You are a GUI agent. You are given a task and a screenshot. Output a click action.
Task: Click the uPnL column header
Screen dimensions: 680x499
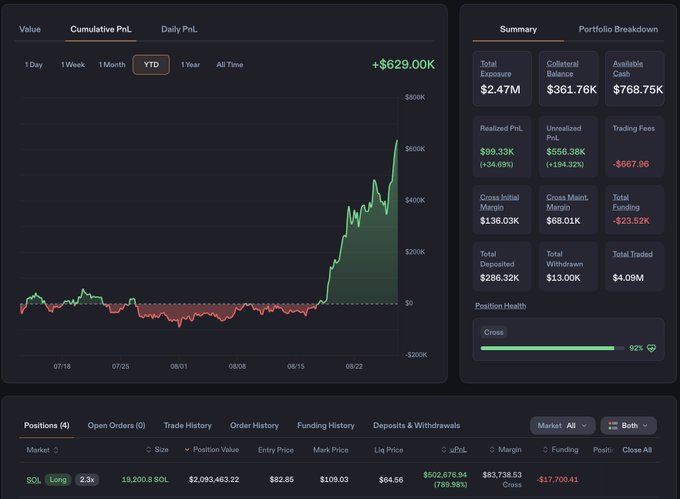pos(458,450)
